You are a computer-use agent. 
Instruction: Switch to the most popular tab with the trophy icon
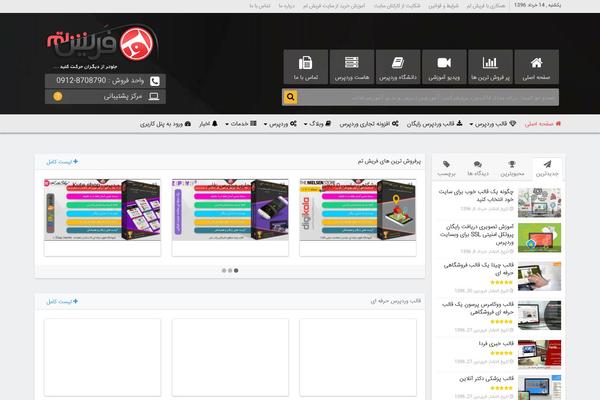(x=512, y=168)
